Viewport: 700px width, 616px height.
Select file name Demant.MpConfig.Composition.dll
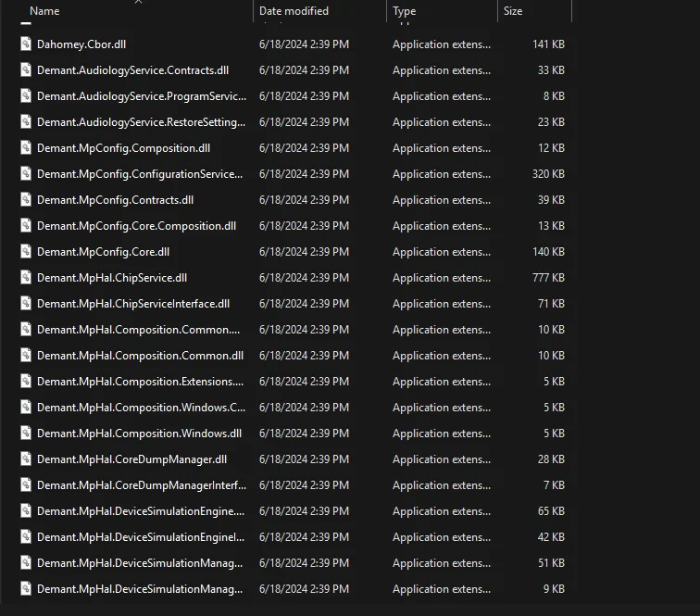[123, 148]
